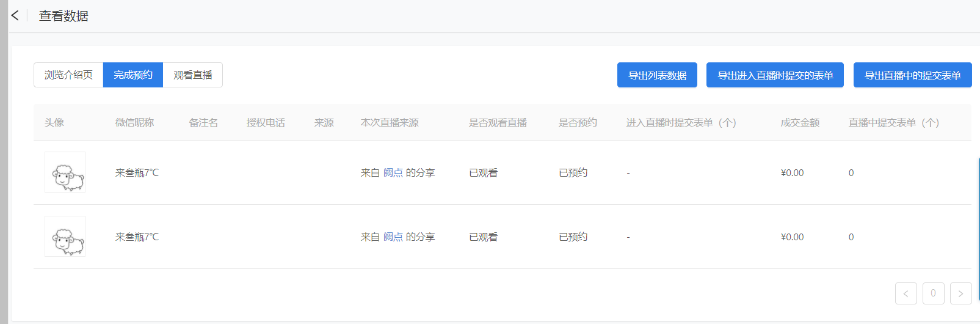
Task: Switch to 浏览介绍页 tab
Action: (68, 75)
